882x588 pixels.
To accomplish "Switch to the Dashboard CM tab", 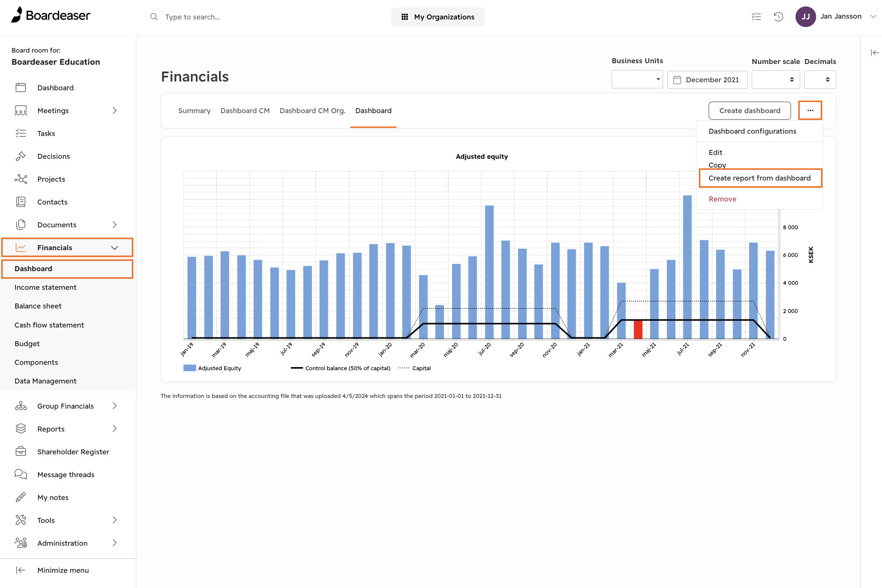I will point(245,110).
